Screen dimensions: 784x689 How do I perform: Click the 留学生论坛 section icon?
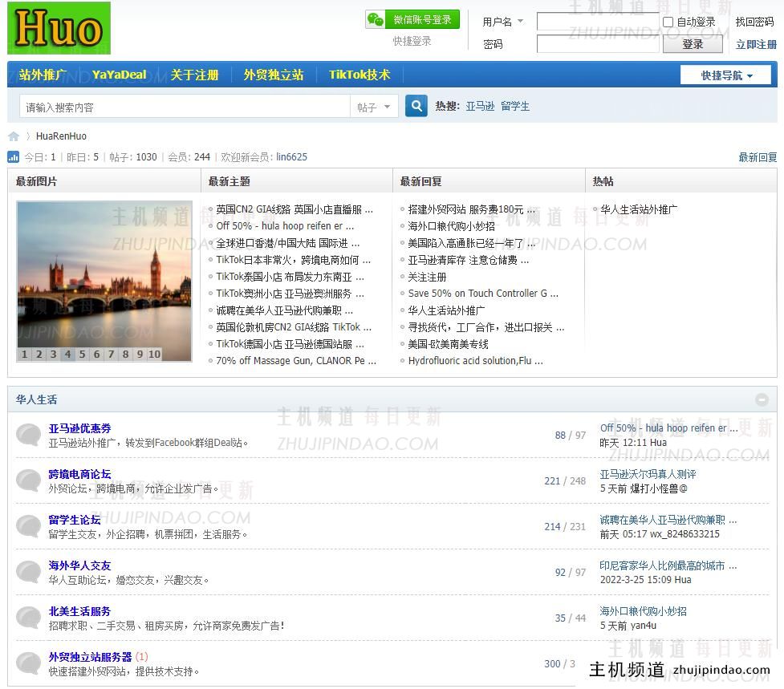tap(27, 525)
